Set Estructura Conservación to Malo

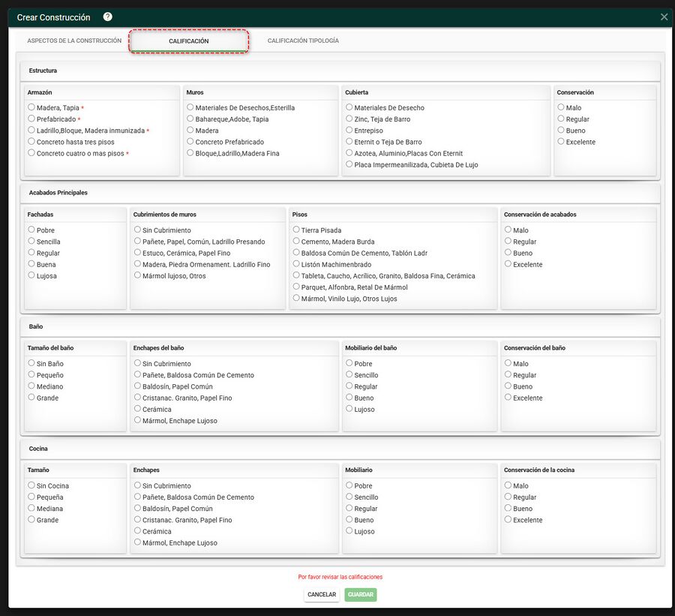click(x=561, y=107)
